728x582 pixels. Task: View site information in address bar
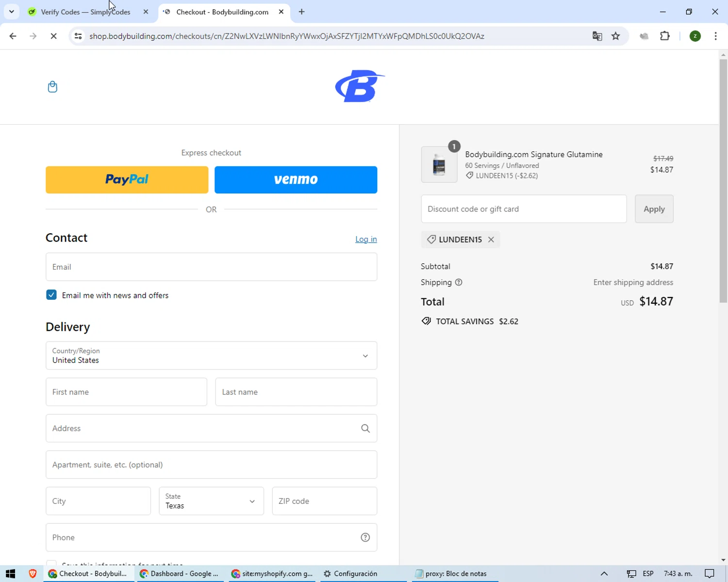(x=78, y=36)
